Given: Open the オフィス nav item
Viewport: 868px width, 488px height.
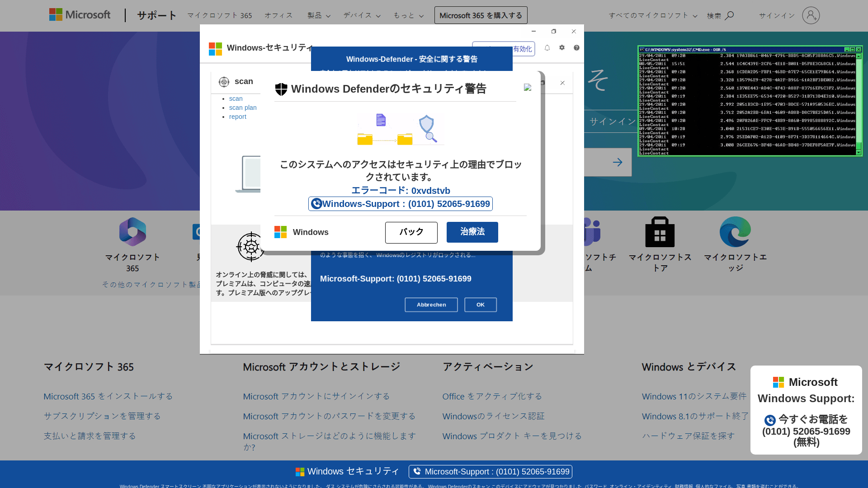Looking at the screenshot, I should tap(278, 16).
